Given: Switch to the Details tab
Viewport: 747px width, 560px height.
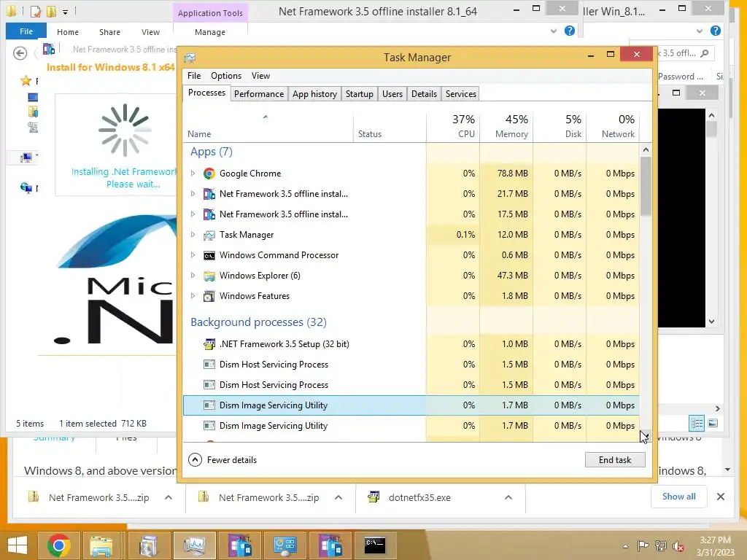Looking at the screenshot, I should click(x=424, y=94).
